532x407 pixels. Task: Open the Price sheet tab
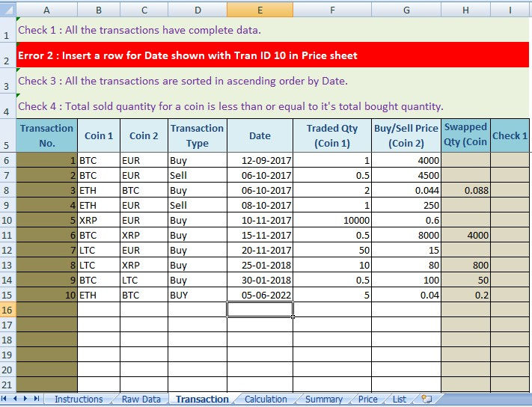tap(368, 400)
